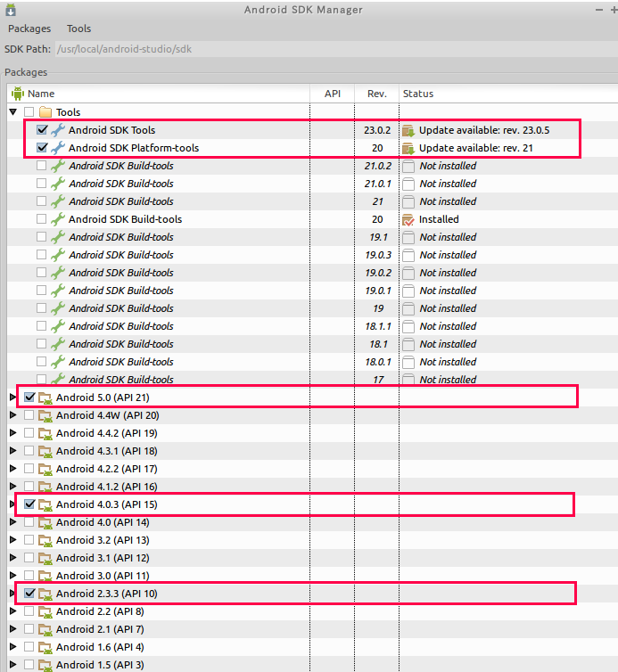Viewport: 618px width, 672px height.
Task: Expand the Android 2.1 (API 7) node
Action: tap(12, 628)
